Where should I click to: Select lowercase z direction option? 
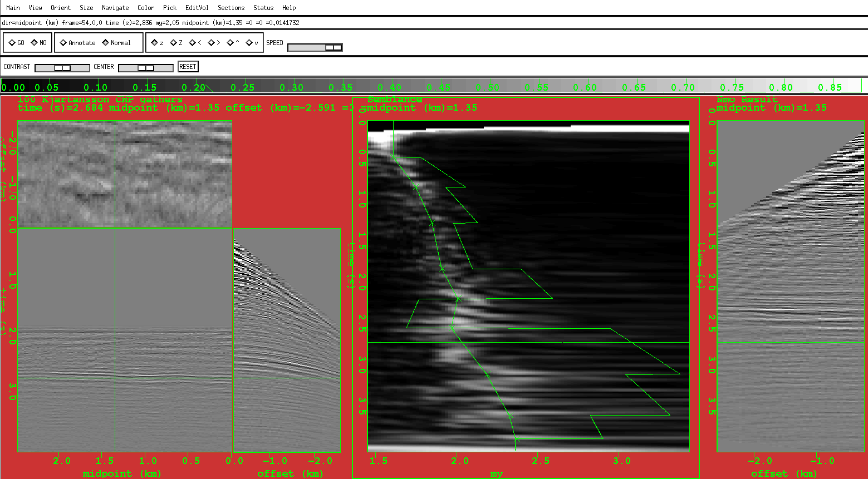click(154, 43)
